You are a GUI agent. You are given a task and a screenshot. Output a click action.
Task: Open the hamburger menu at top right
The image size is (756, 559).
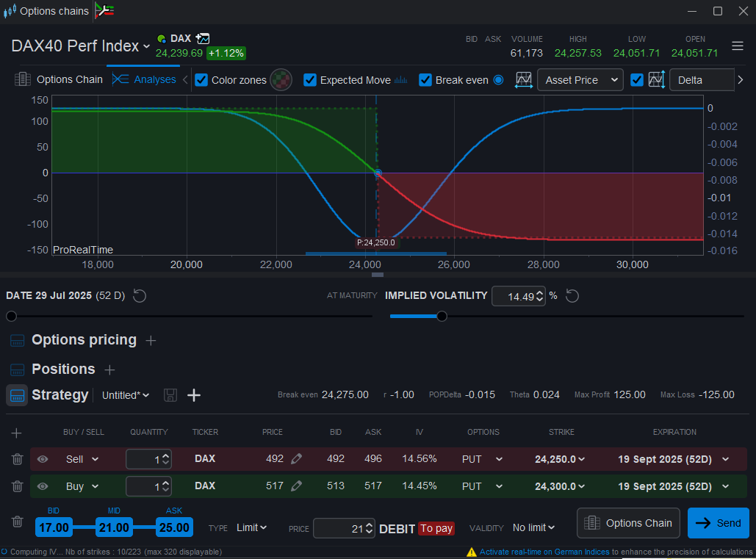tap(737, 46)
